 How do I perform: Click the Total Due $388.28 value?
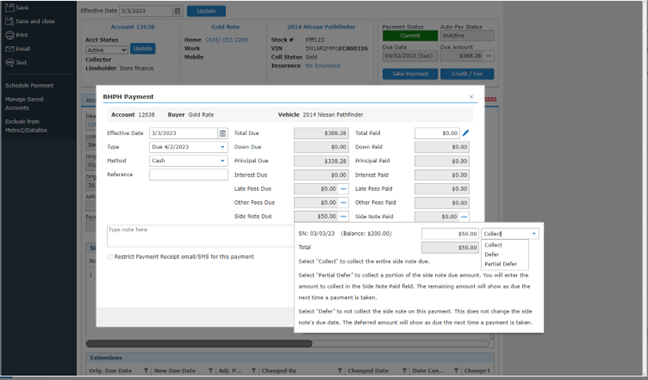coord(322,133)
